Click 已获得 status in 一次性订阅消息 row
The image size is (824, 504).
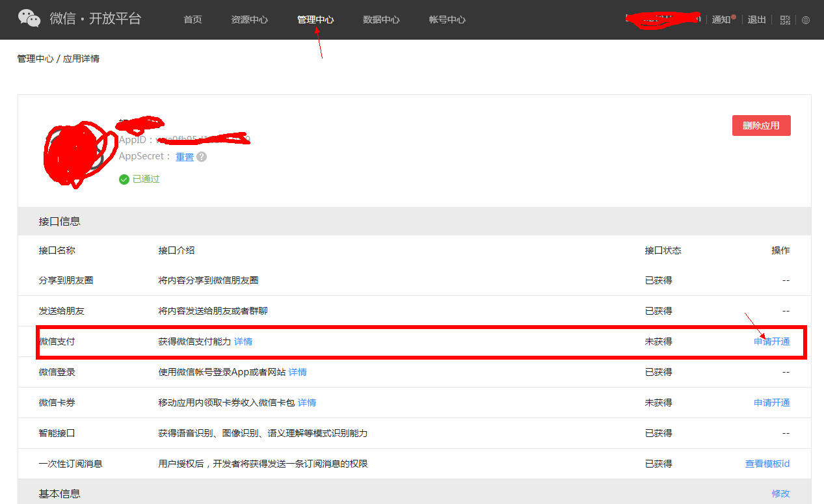tap(659, 464)
